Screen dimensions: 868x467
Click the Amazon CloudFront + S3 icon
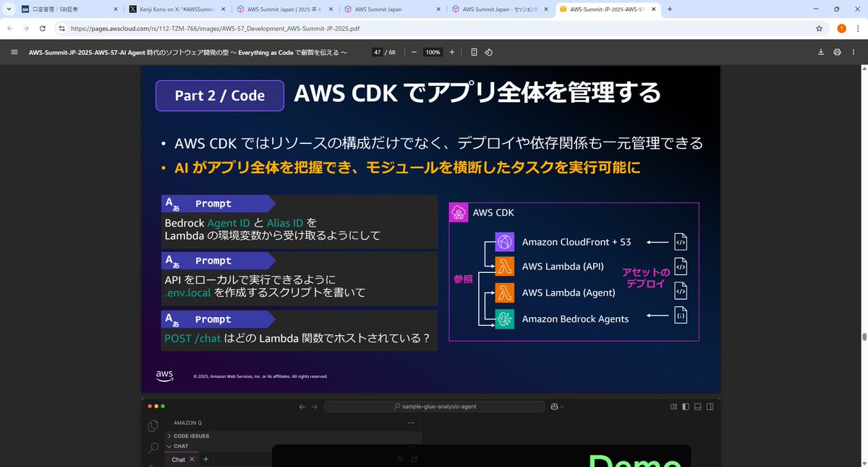point(504,242)
